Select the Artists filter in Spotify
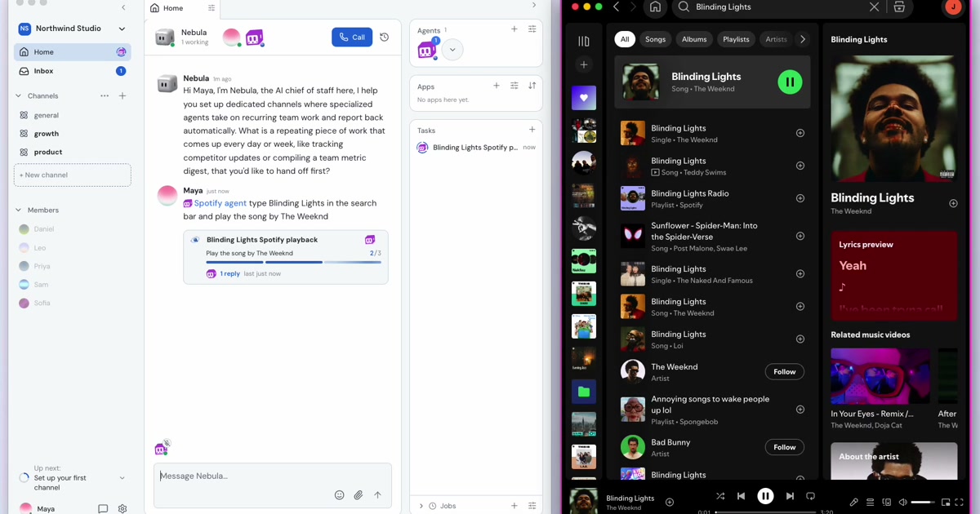Image resolution: width=980 pixels, height=514 pixels. [776, 39]
